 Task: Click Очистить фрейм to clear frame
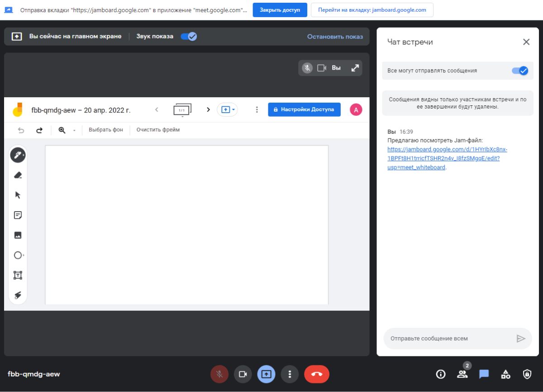click(x=158, y=130)
